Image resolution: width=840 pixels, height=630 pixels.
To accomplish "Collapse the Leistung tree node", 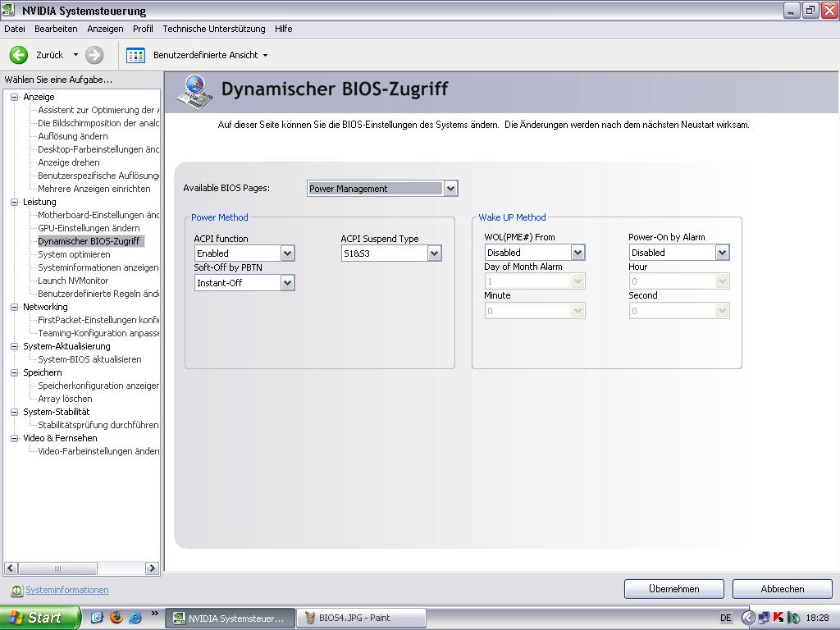I will click(15, 202).
